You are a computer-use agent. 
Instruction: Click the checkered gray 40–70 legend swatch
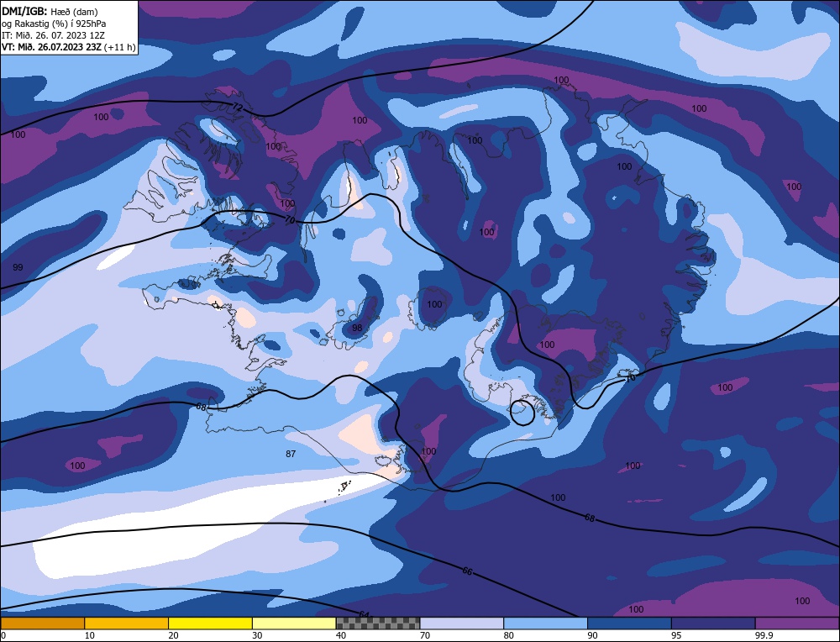(x=378, y=624)
